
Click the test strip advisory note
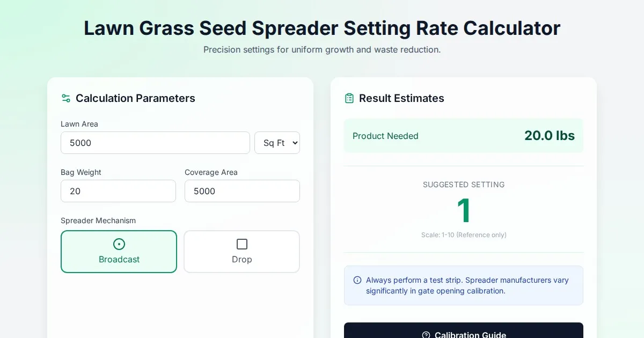pyautogui.click(x=467, y=285)
